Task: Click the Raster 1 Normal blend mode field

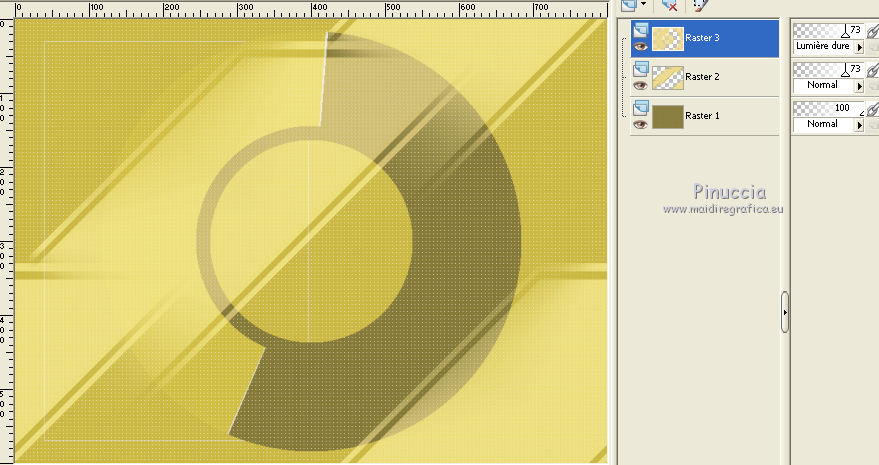Action: (x=824, y=124)
